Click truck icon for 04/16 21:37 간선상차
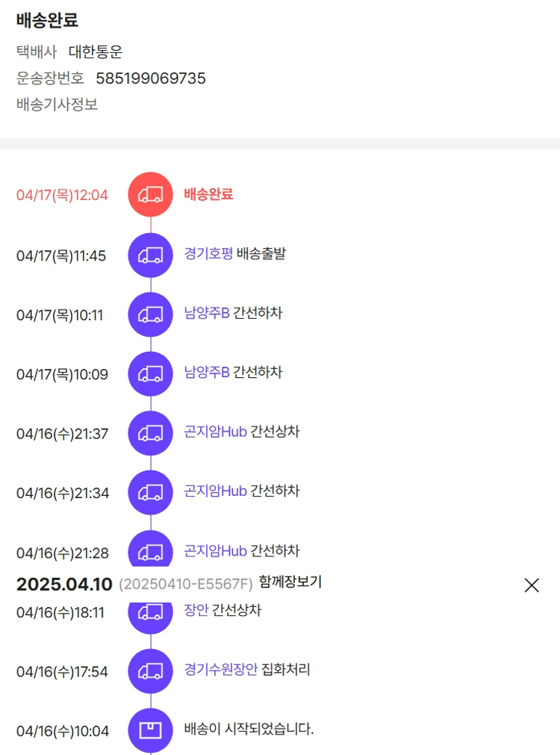 (x=151, y=433)
